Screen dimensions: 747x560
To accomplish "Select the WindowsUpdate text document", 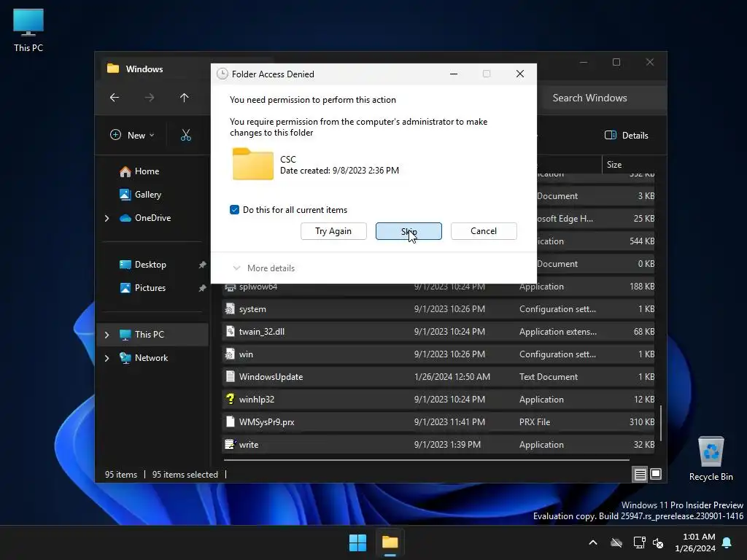I will coord(438,377).
